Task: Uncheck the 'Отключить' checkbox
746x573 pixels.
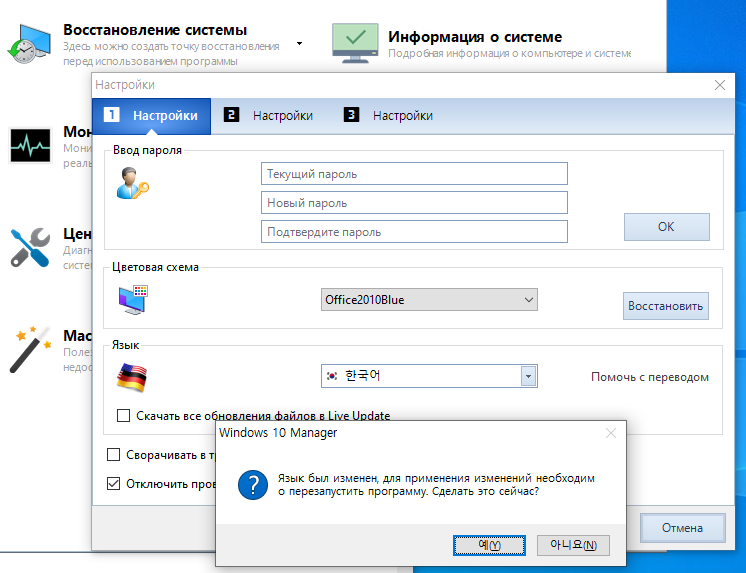Action: click(x=114, y=484)
